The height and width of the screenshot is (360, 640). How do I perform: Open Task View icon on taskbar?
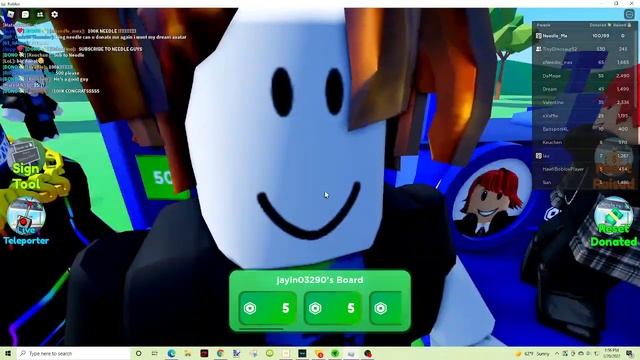click(x=155, y=353)
